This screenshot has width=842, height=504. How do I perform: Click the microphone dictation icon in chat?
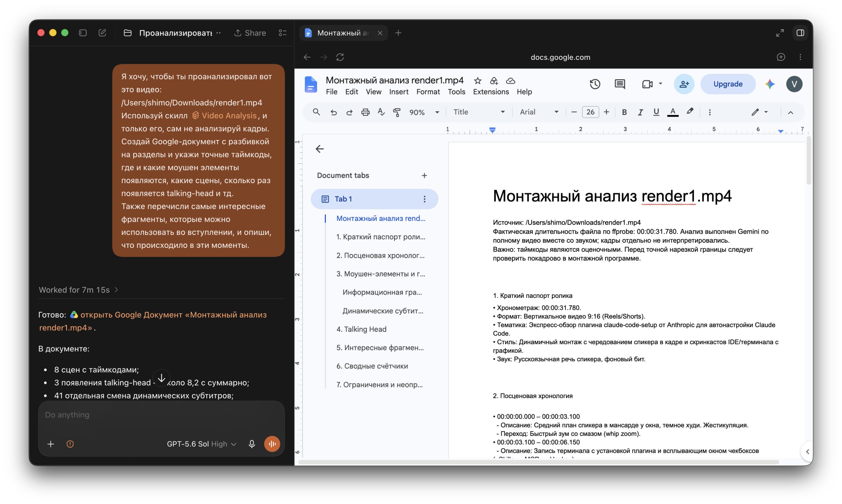point(252,444)
